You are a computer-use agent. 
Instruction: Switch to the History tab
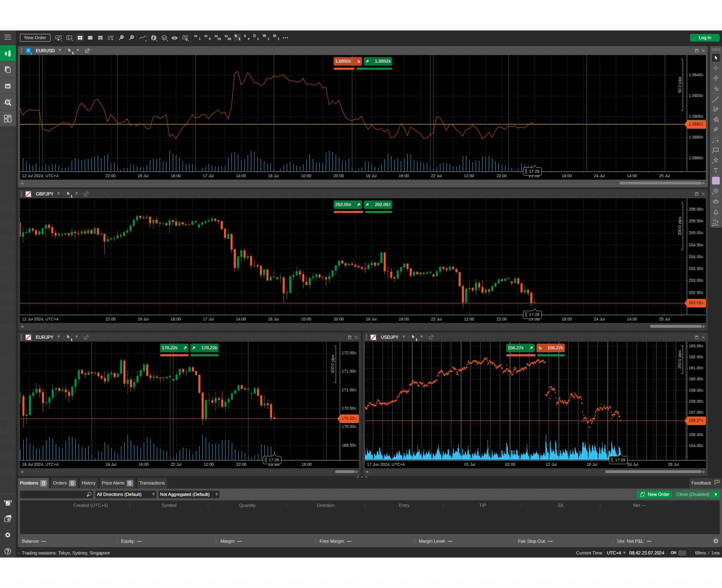88,483
